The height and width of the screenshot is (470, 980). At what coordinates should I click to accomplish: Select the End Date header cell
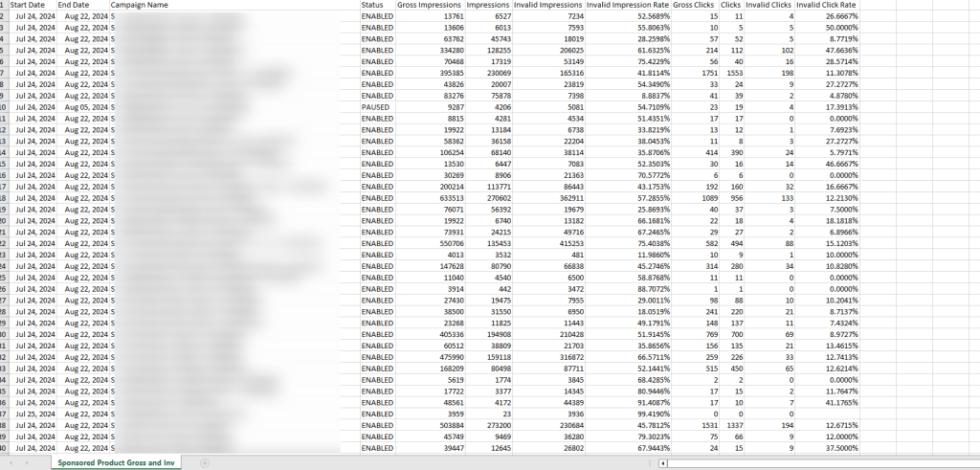click(x=82, y=5)
